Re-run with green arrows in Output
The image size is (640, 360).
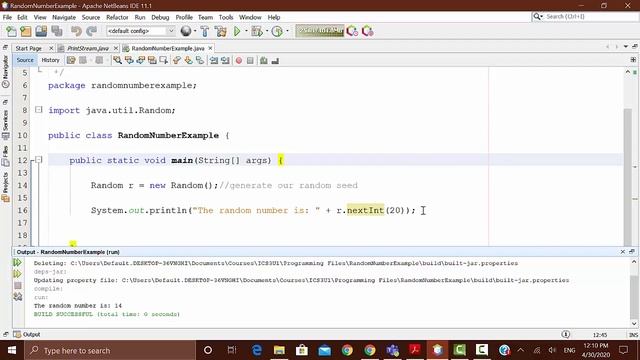pos(17,262)
